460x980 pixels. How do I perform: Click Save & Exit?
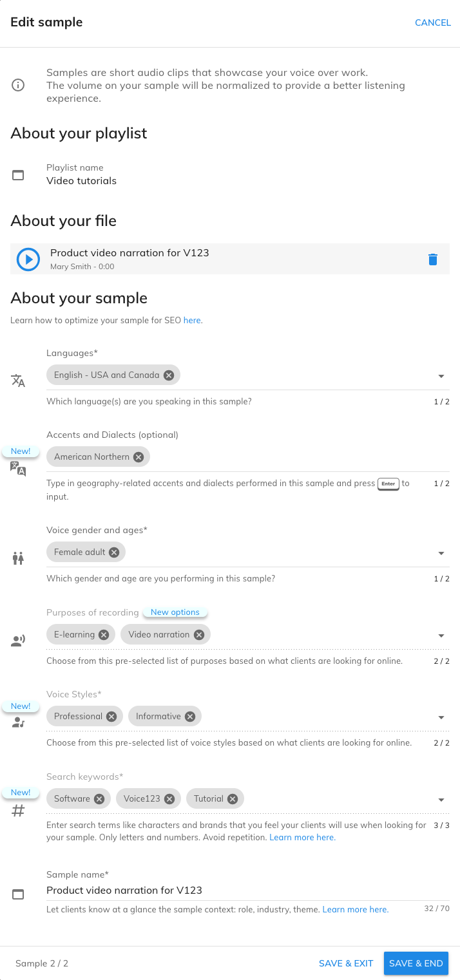pos(346,963)
